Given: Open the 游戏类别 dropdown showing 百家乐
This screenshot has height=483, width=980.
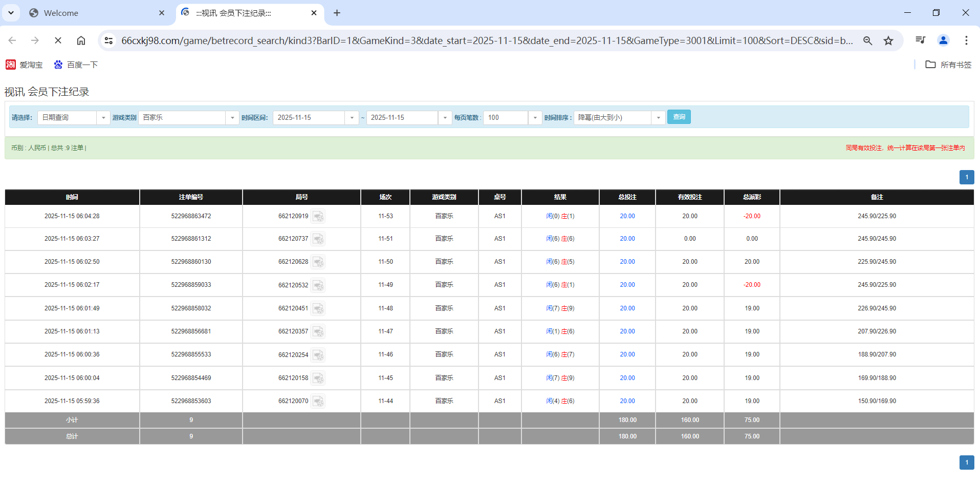Looking at the screenshot, I should (x=232, y=117).
